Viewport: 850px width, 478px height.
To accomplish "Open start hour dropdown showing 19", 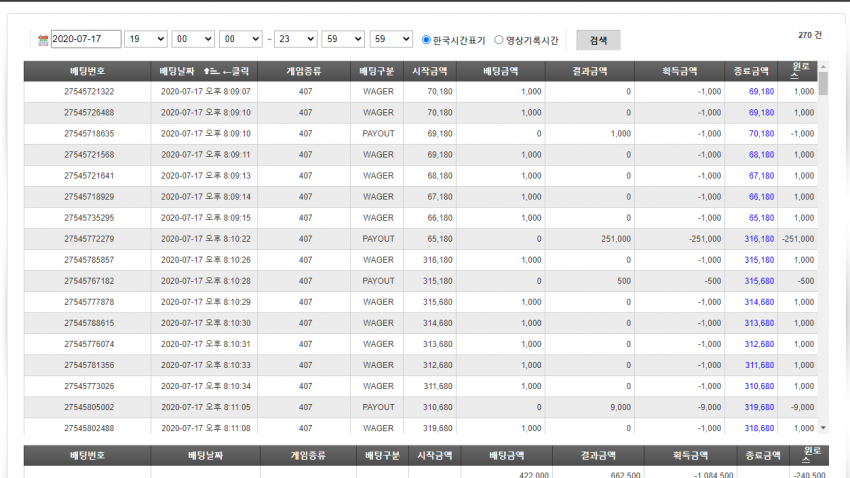I will [146, 39].
